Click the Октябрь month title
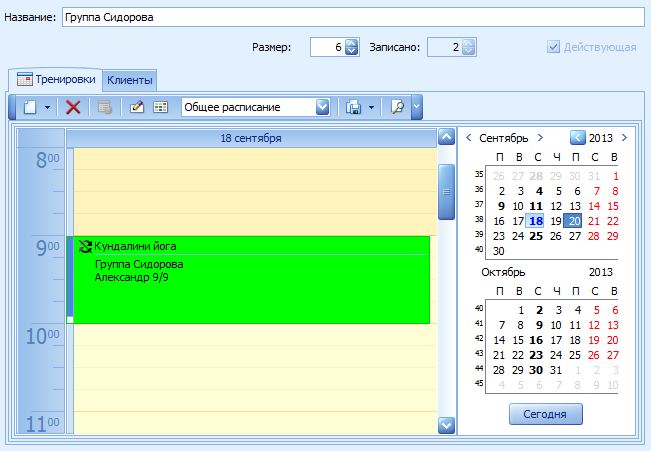Viewport: 651px width, 451px height. tap(503, 272)
